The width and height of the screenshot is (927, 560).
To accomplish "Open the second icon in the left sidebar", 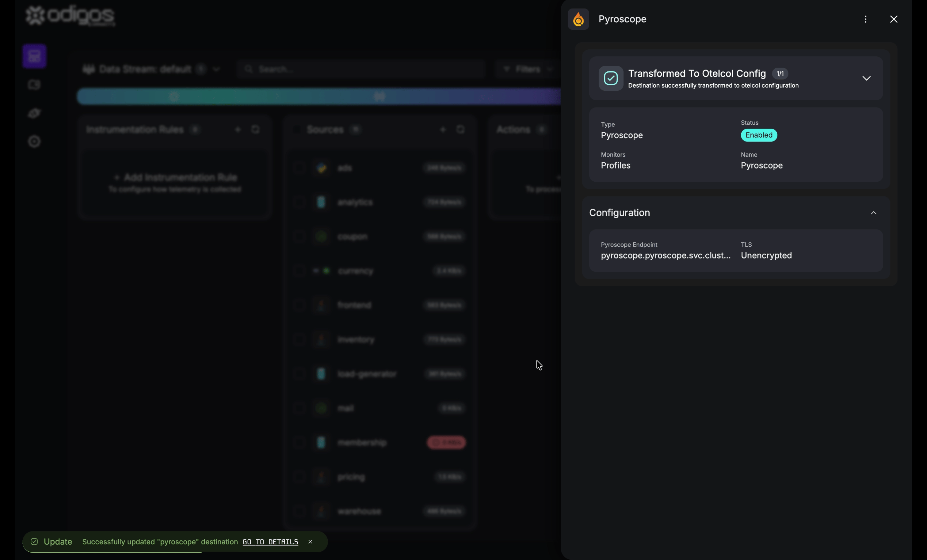I will (x=34, y=85).
